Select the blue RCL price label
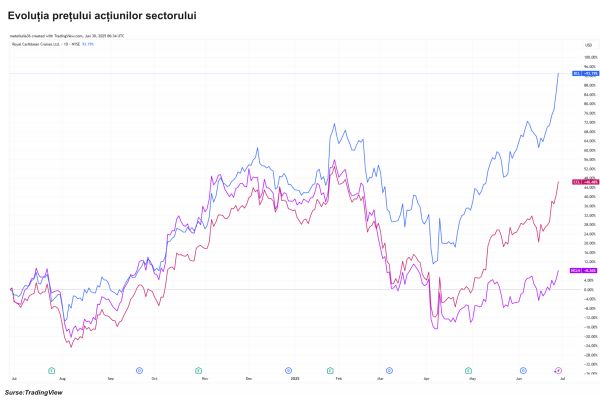This screenshot has height=400, width=600. (583, 74)
